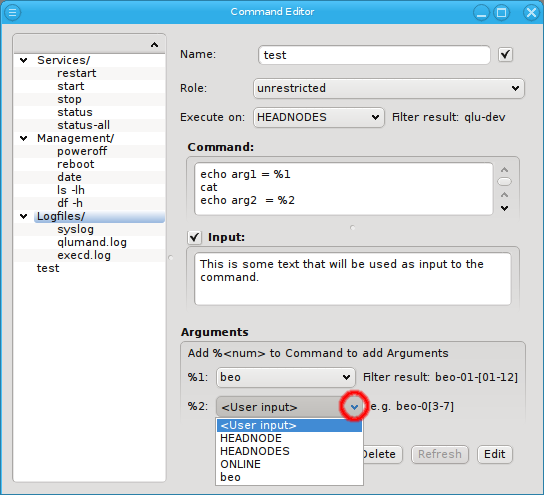The image size is (544, 495).
Task: Uncheck the Input checkbox
Action: 194,237
